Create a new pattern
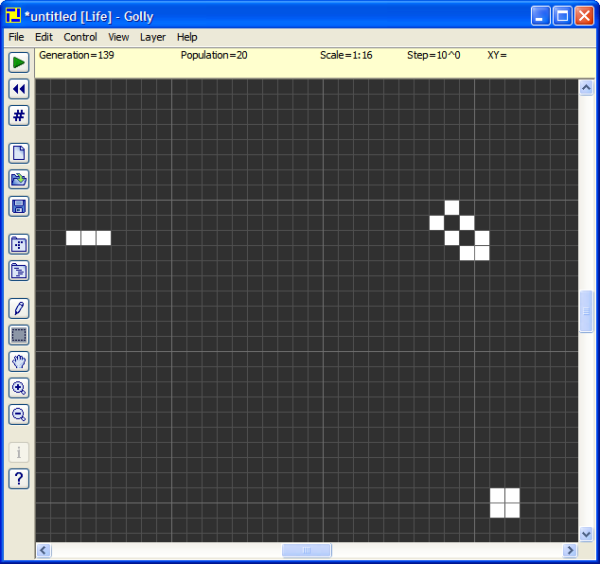 (19, 153)
